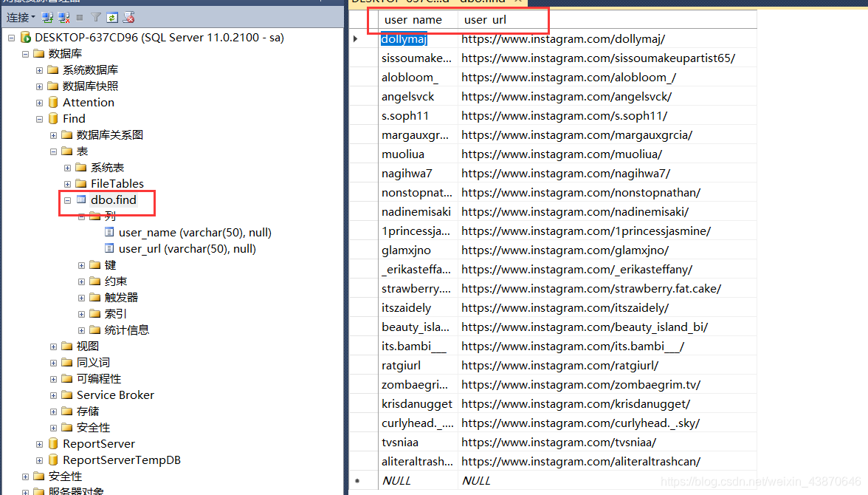Click the dbo.find table icon

(x=81, y=199)
